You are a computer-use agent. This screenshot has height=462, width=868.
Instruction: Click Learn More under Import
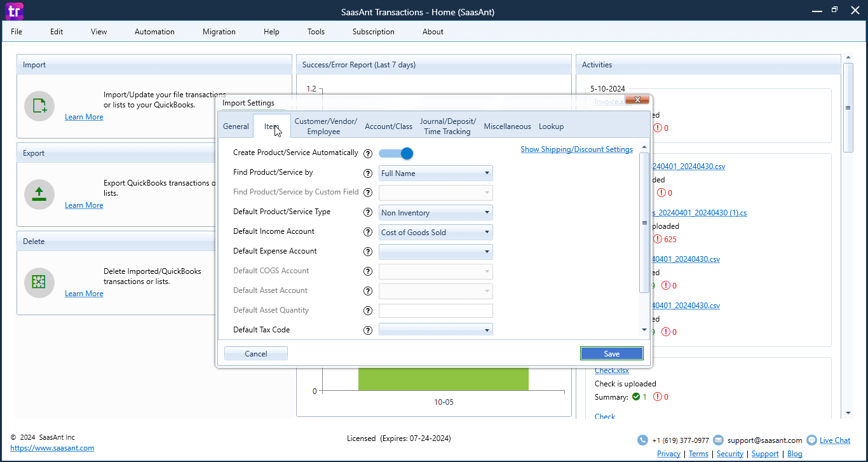[x=84, y=117]
